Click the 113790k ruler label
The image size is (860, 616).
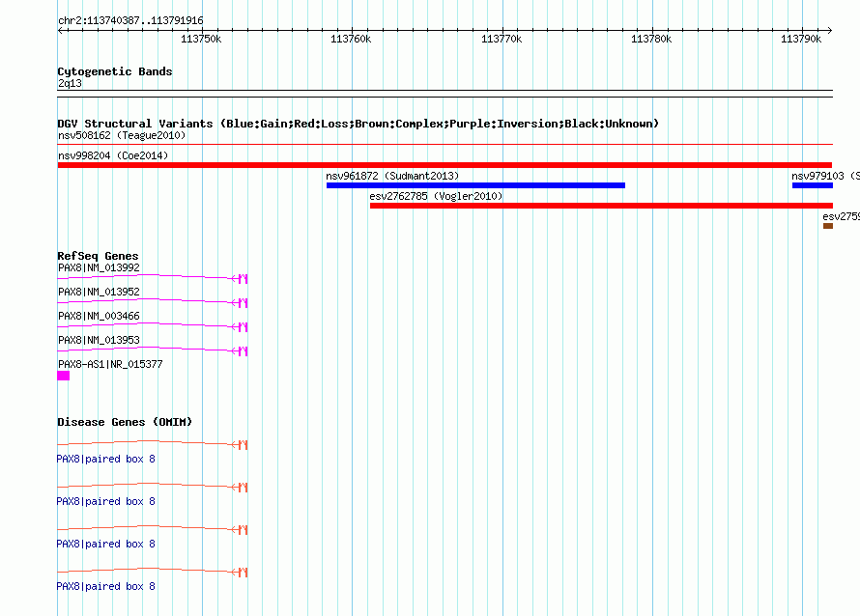click(x=801, y=39)
